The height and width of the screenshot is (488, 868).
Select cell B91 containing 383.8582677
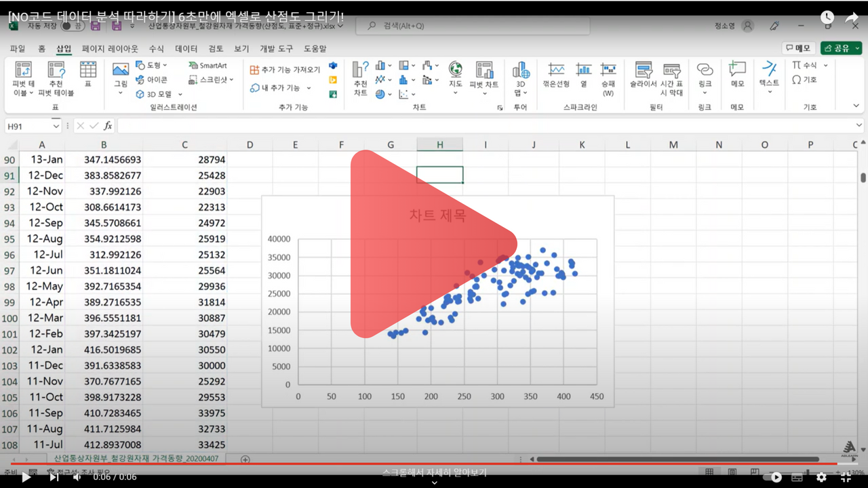click(104, 176)
